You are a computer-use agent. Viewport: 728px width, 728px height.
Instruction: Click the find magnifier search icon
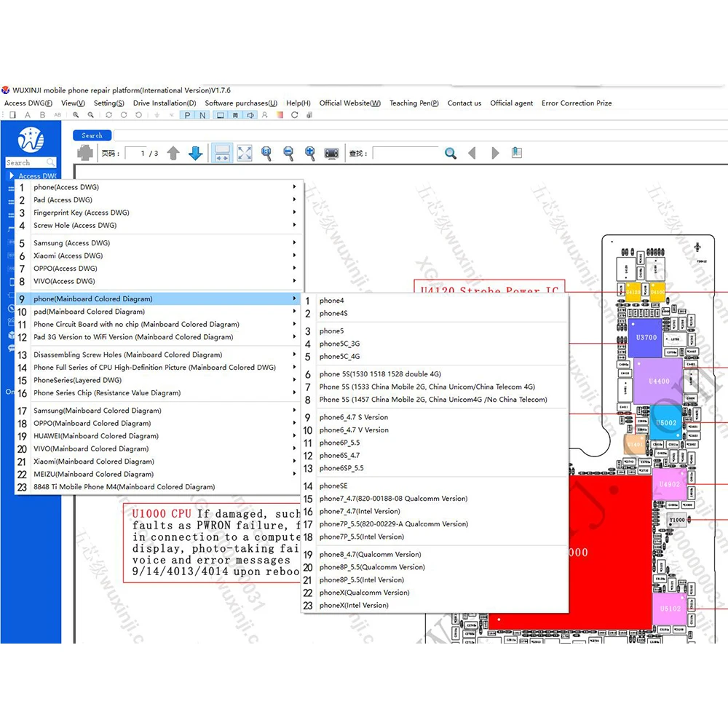(x=451, y=153)
